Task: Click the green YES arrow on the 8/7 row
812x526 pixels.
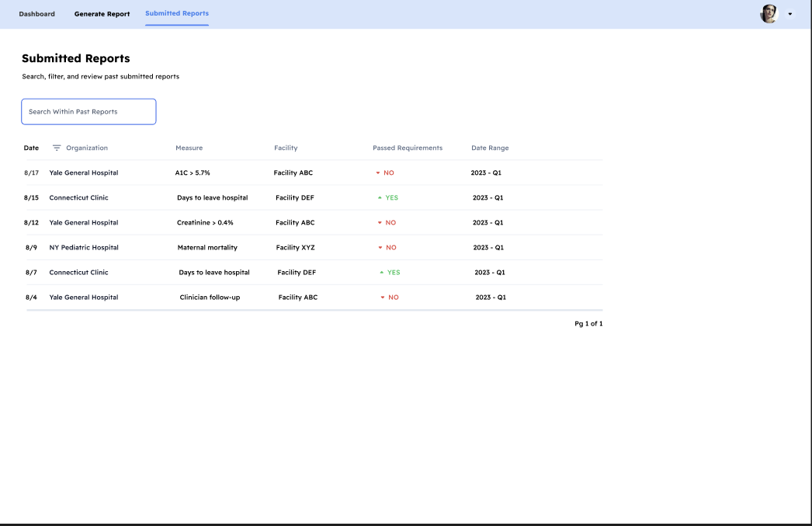Action: pyautogui.click(x=382, y=272)
